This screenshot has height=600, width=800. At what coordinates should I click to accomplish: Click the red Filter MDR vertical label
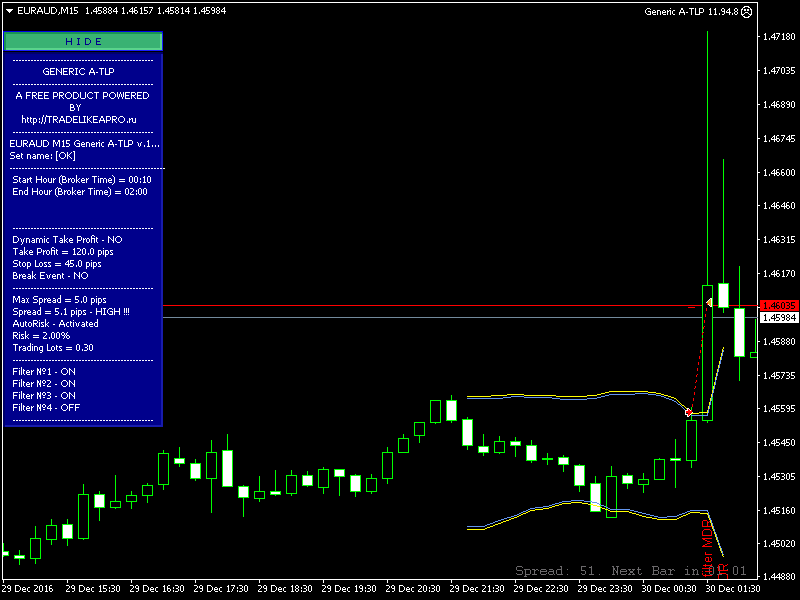click(x=707, y=548)
